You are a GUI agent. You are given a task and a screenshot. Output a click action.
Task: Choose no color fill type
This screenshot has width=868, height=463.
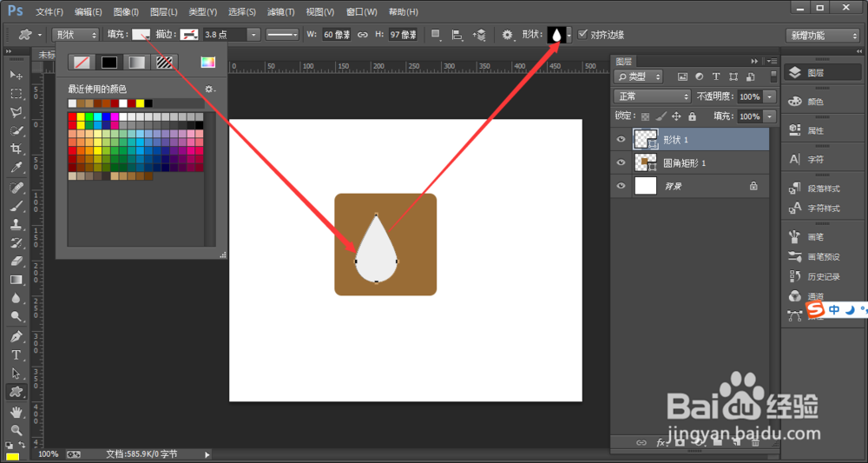[82, 62]
